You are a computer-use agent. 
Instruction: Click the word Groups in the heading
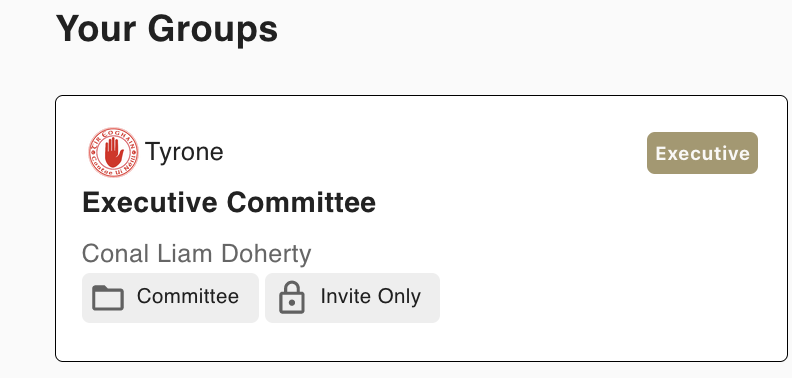pyautogui.click(x=213, y=30)
